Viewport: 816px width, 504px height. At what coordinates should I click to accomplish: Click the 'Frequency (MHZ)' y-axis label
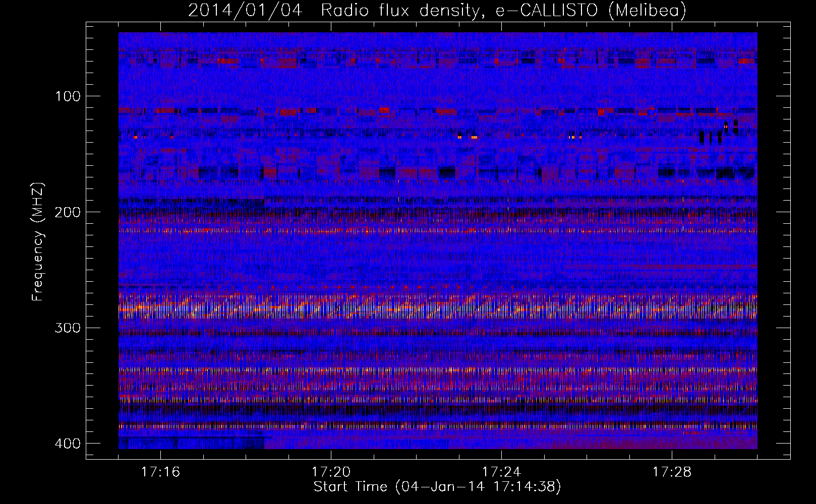38,242
